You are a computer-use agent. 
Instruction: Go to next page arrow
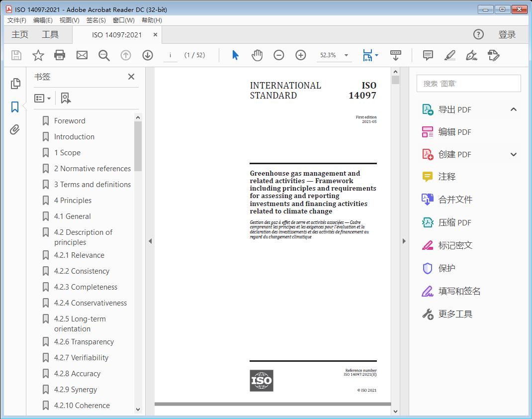coord(148,55)
